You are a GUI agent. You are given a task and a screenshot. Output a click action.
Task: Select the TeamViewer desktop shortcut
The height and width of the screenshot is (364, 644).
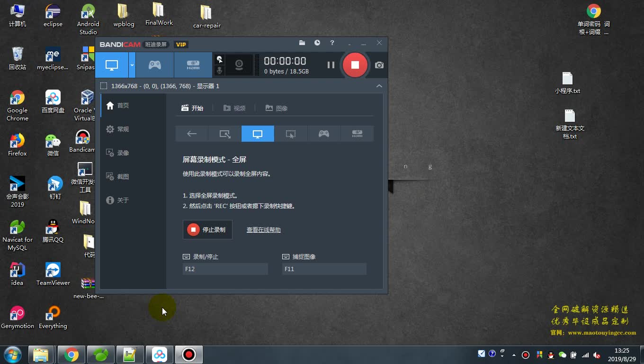coord(53,274)
